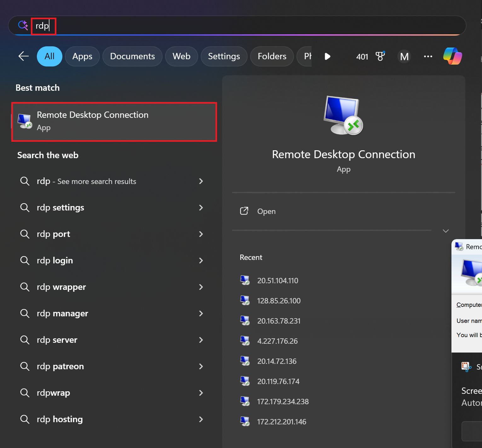Expand chevron beside rdp server
This screenshot has width=482, height=448.
(201, 340)
